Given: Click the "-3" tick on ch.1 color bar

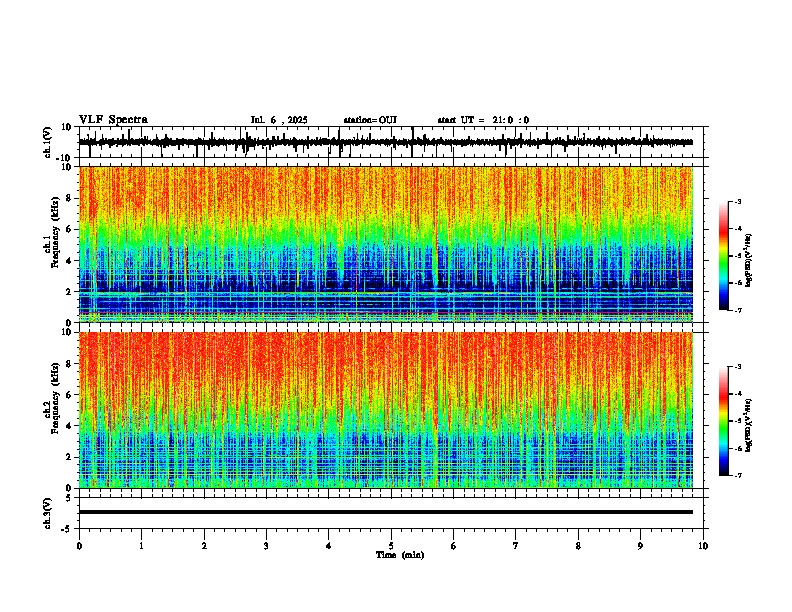Looking at the screenshot, I should coord(738,202).
